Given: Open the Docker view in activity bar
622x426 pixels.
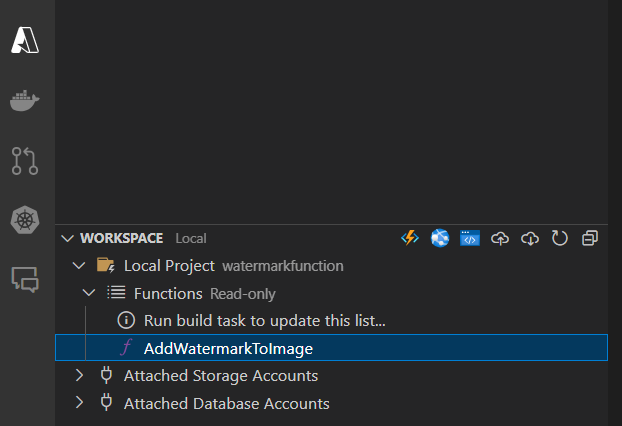Looking at the screenshot, I should click(25, 100).
